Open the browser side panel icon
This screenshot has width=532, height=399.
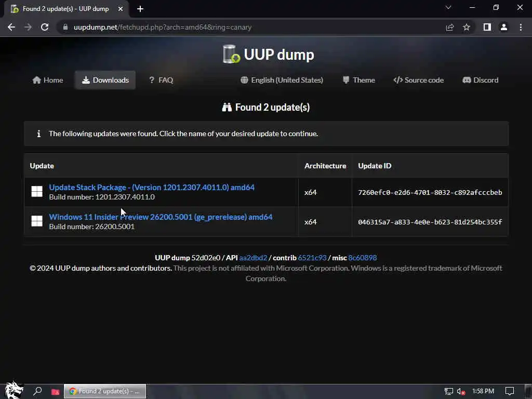(x=487, y=27)
